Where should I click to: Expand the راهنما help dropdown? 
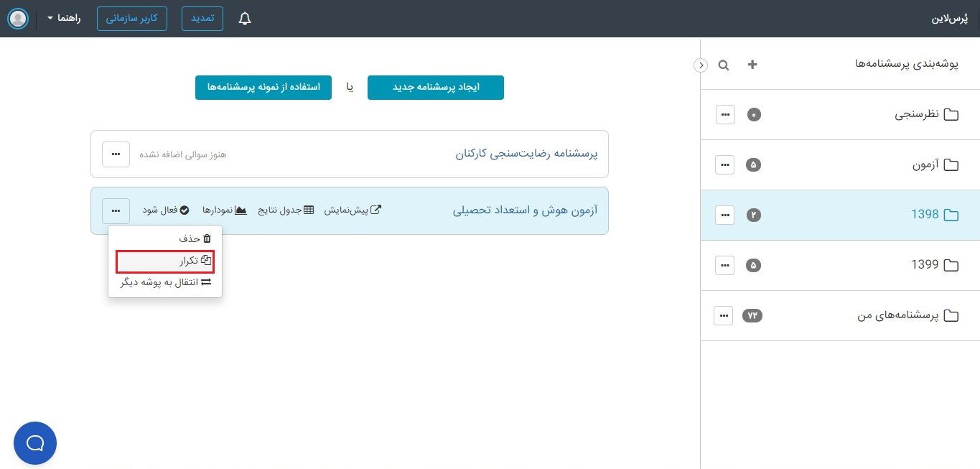65,18
